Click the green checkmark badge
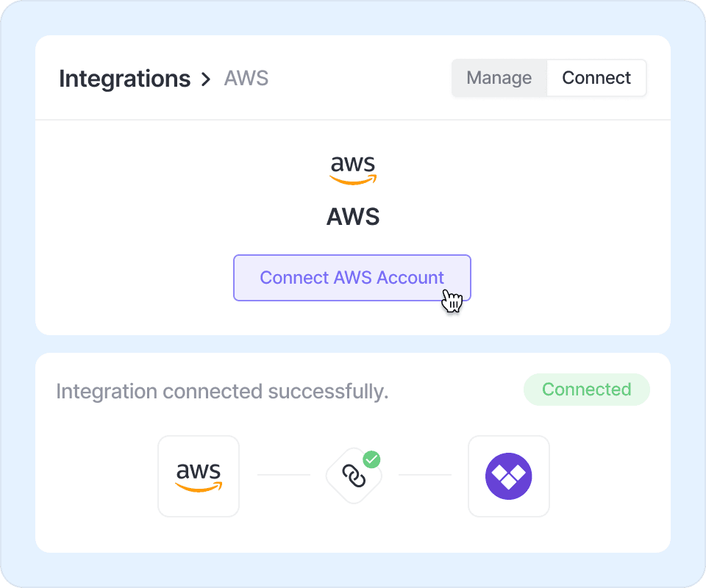The image size is (706, 588). (x=372, y=460)
